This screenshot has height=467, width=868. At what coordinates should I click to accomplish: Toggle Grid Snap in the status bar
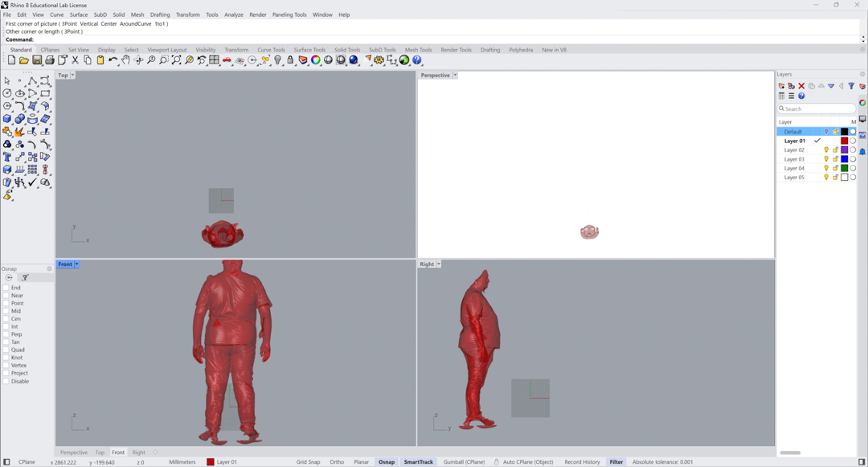click(x=308, y=462)
